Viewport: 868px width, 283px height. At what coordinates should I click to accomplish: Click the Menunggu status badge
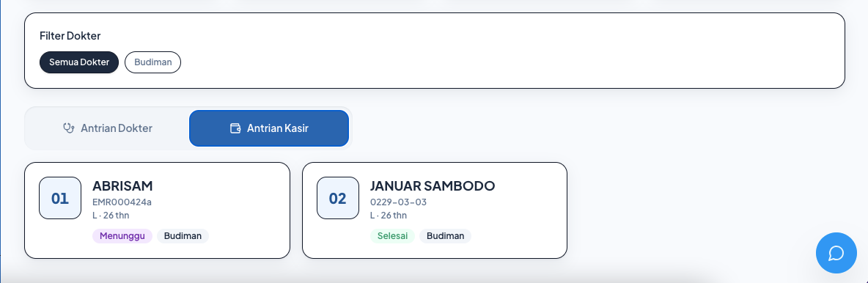(122, 236)
